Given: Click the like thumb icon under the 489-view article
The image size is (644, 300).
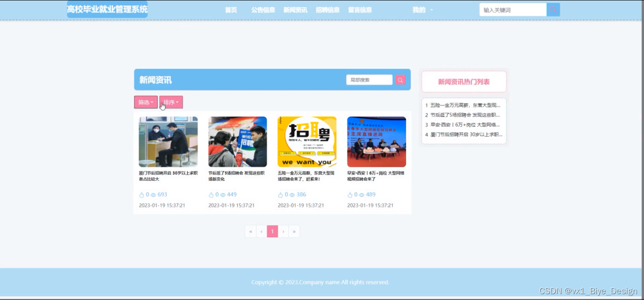Looking at the screenshot, I should click(350, 195).
